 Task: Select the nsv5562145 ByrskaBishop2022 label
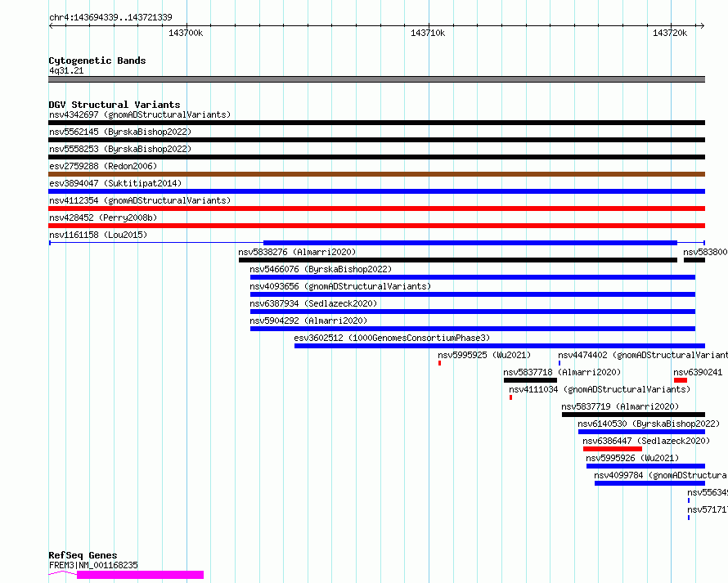pos(120,132)
